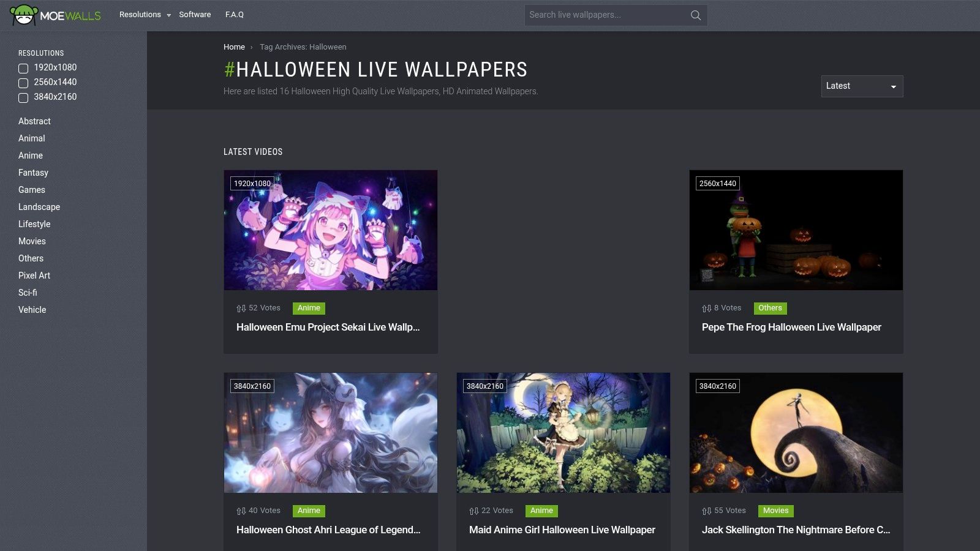Viewport: 980px width, 551px height.
Task: Click Anime tag on Emu Project Sekai card
Action: pos(309,309)
